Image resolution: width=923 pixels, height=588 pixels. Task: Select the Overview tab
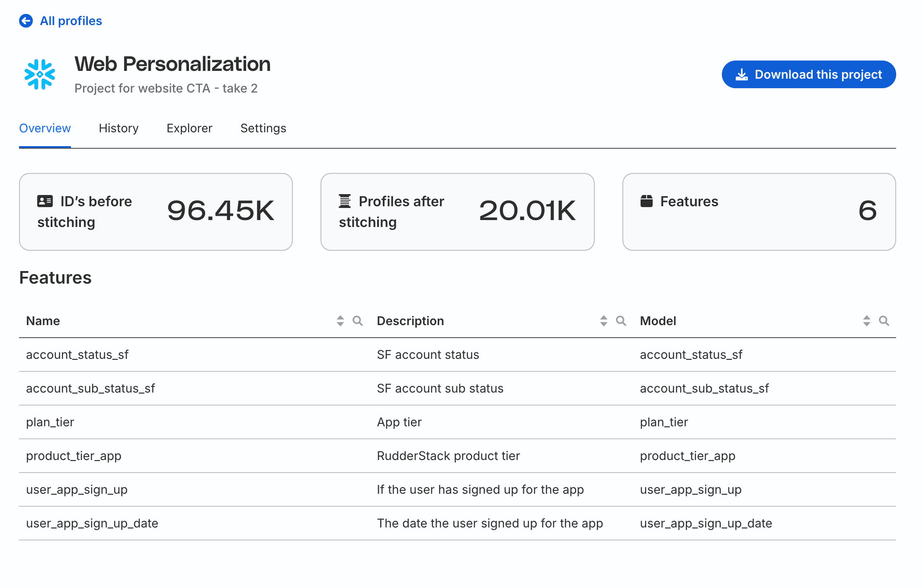pos(45,128)
